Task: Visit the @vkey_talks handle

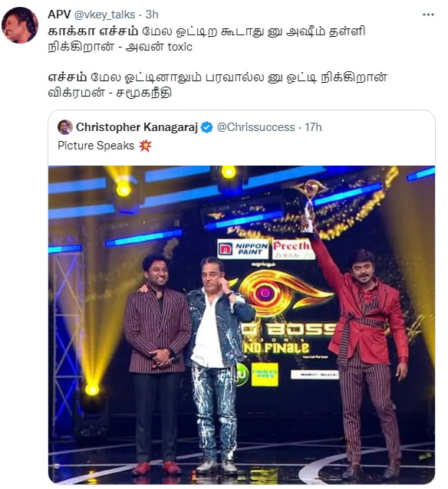Action: (104, 15)
